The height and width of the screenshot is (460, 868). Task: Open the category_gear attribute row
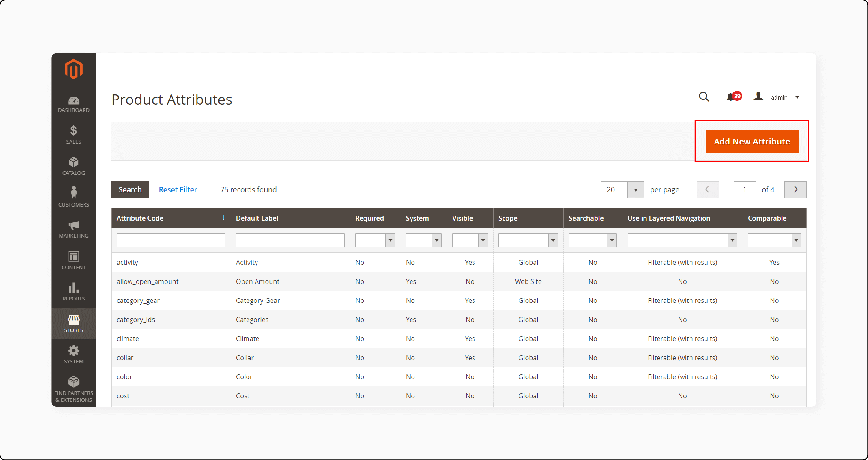click(459, 300)
